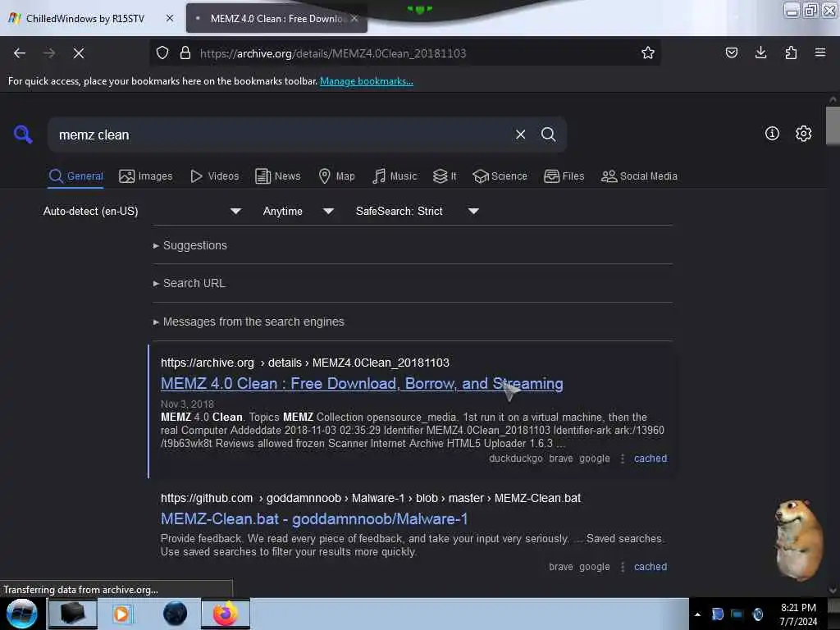The image size is (840, 630).
Task: Switch to the Music search tab
Action: [x=395, y=176]
